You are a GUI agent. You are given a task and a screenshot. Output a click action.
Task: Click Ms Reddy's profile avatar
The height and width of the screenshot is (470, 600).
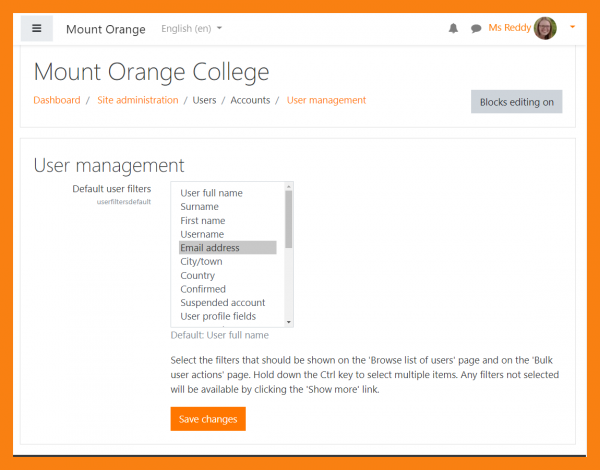point(546,28)
